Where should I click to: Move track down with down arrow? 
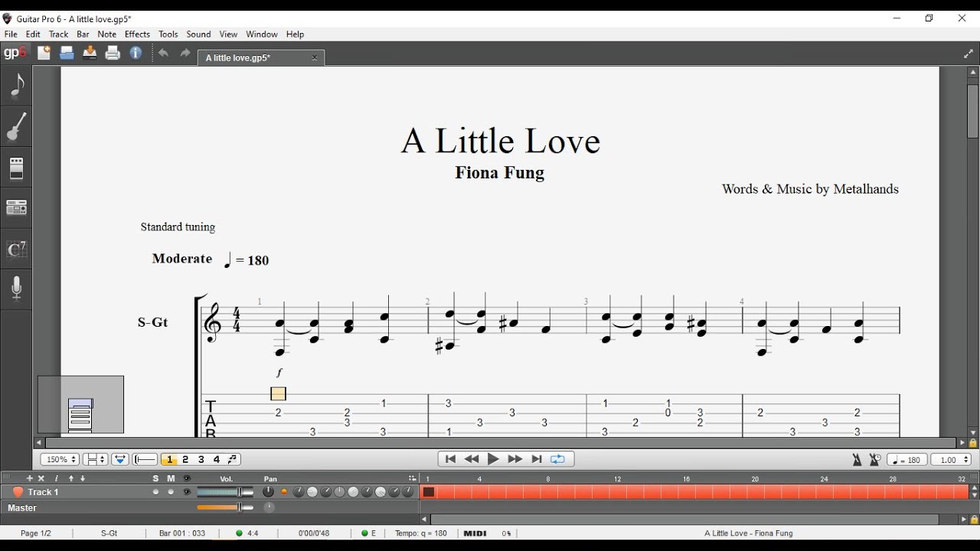(x=83, y=478)
